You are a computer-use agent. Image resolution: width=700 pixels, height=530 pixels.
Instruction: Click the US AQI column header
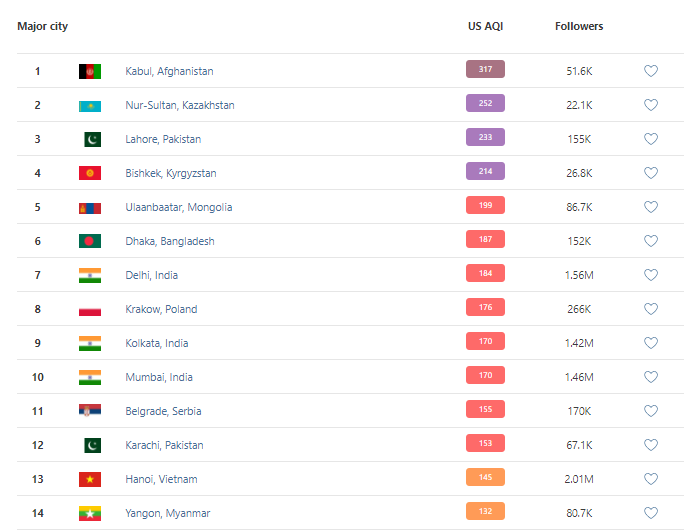pos(485,26)
